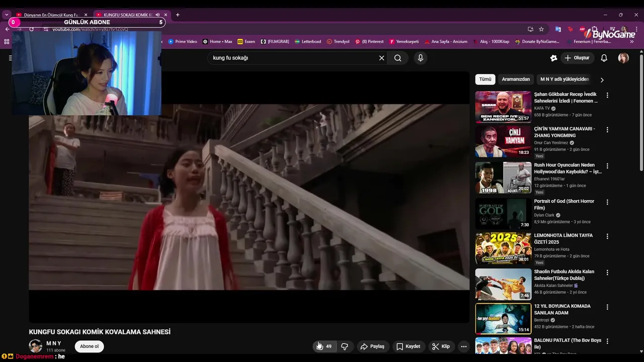Open 12 YIL BOYUNCA KOMADA SANILAN ADAM title
The width and height of the screenshot is (644, 362).
tap(562, 309)
